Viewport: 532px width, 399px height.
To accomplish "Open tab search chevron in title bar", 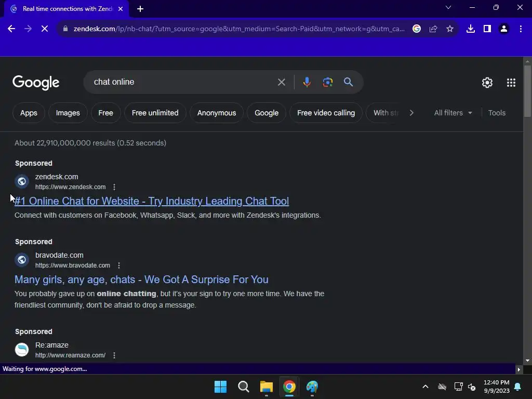I will [x=448, y=7].
